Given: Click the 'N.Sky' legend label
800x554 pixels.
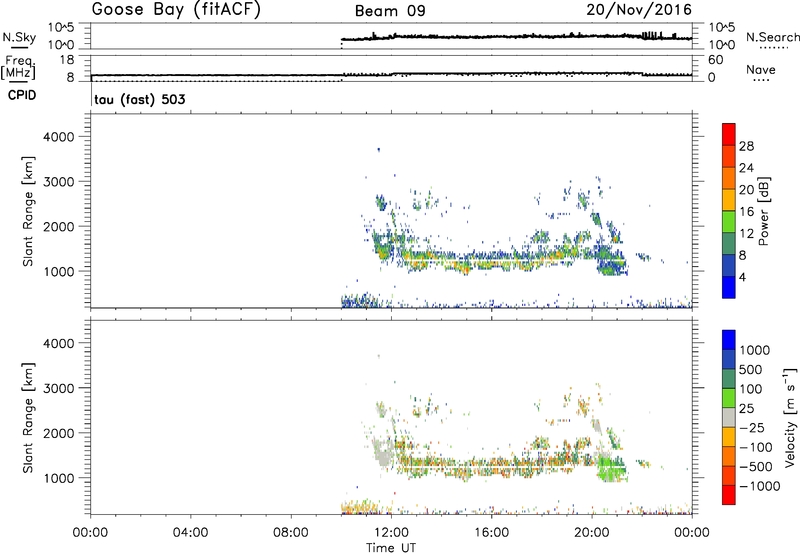Looking at the screenshot, I should pyautogui.click(x=19, y=37).
